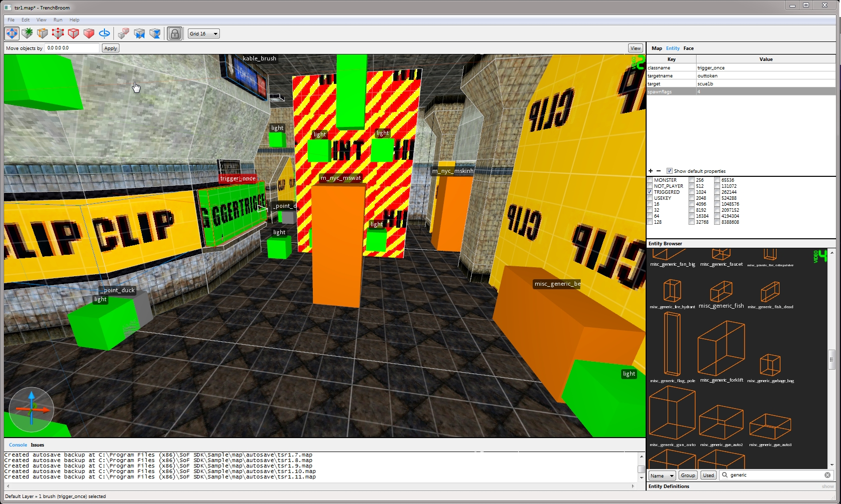841x504 pixels.
Task: Enable the MONSTER spawnflag checkbox
Action: pos(650,180)
